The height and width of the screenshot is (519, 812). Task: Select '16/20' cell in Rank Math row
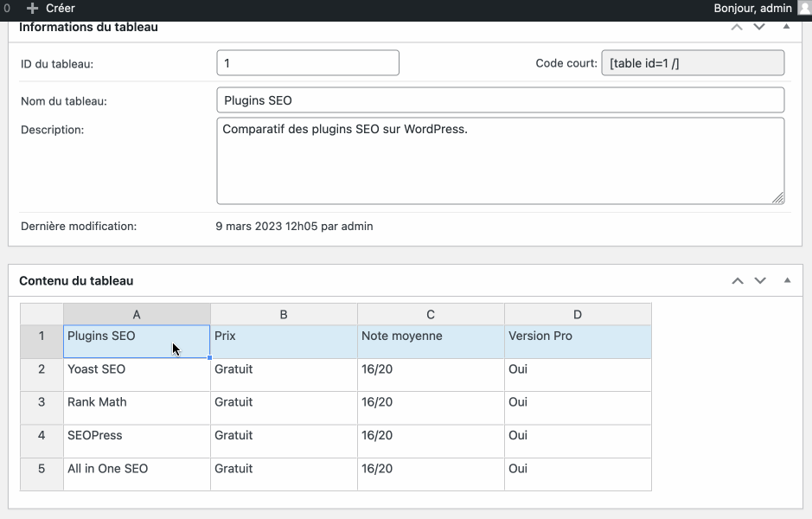click(431, 407)
